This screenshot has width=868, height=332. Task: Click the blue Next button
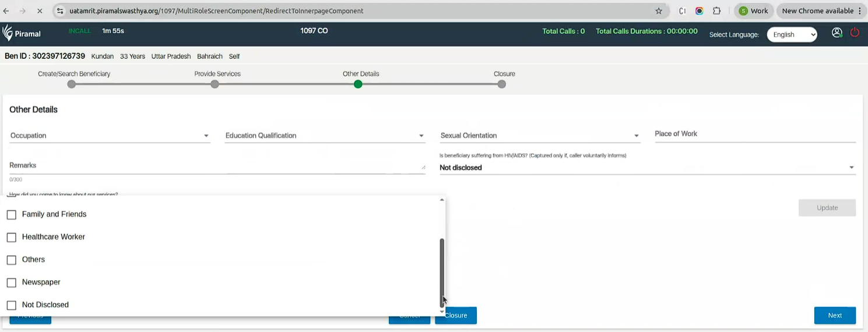[x=834, y=315]
